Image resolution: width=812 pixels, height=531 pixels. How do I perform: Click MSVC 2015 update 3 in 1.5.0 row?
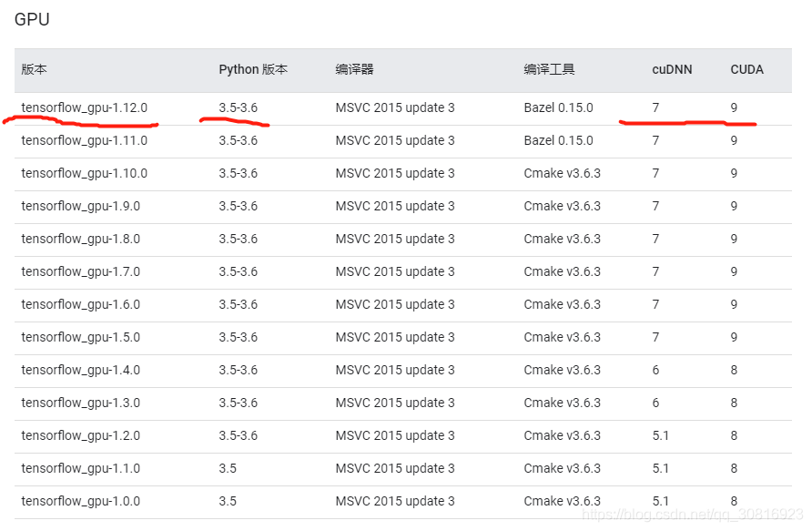pyautogui.click(x=395, y=337)
